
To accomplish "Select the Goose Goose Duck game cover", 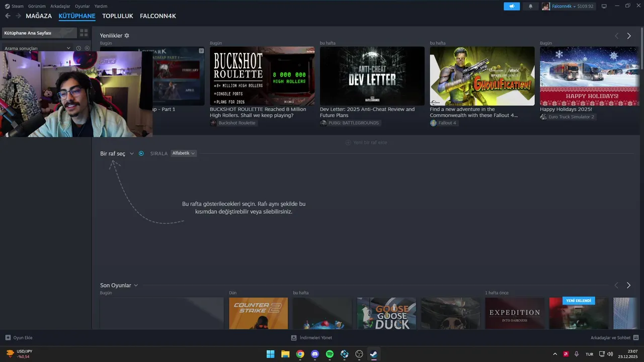I will click(x=386, y=313).
